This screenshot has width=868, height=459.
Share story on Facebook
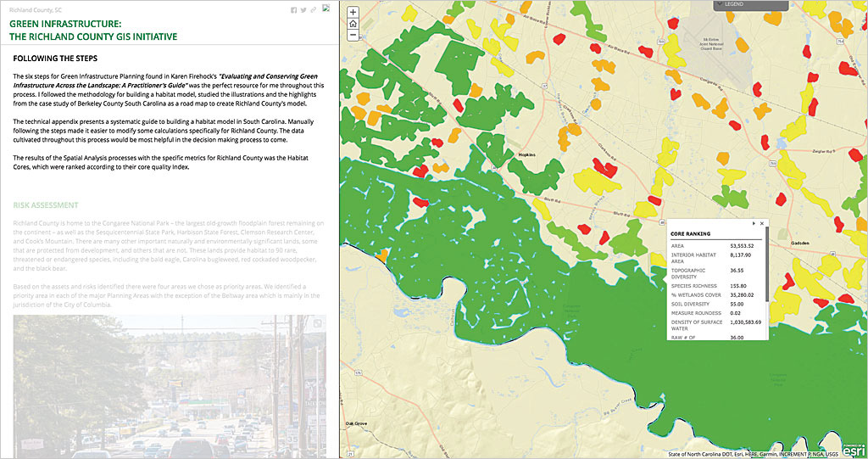point(293,10)
